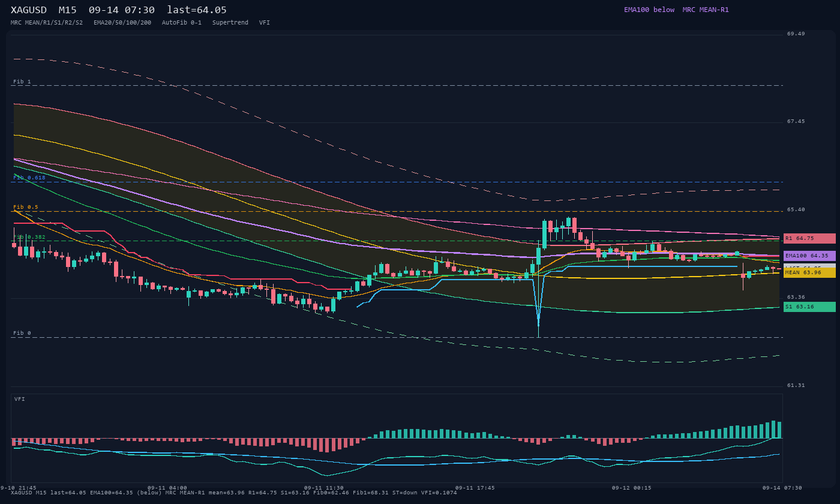Click the 'Fib 0.618' level label

pyautogui.click(x=29, y=178)
